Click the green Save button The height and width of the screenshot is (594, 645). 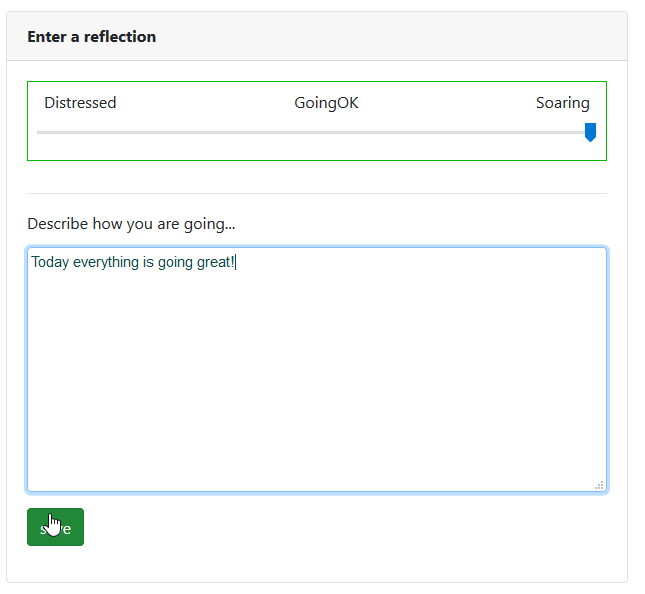55,527
